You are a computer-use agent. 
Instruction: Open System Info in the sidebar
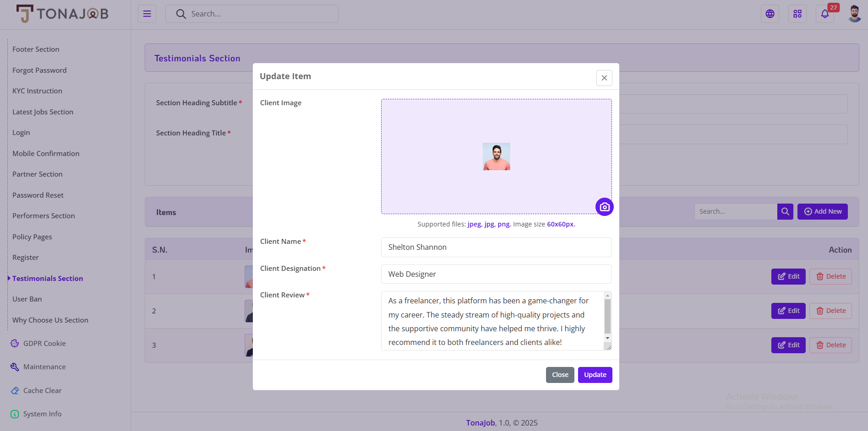pos(42,414)
